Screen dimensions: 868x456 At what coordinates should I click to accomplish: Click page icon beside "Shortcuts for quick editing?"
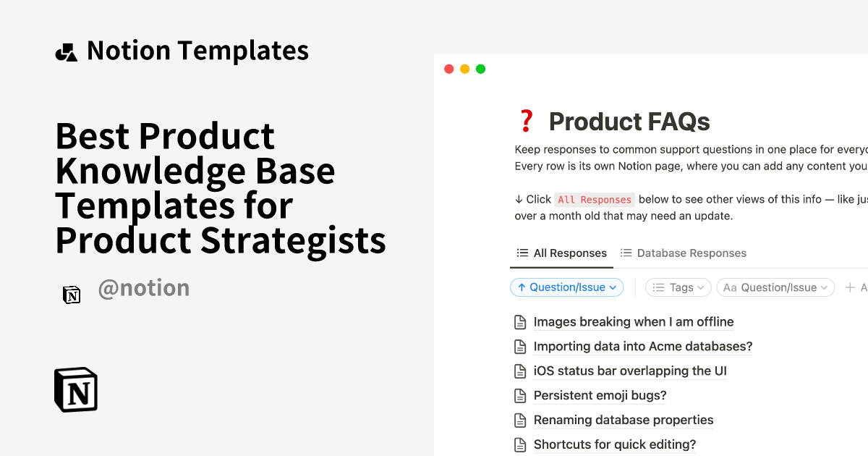[x=520, y=444]
